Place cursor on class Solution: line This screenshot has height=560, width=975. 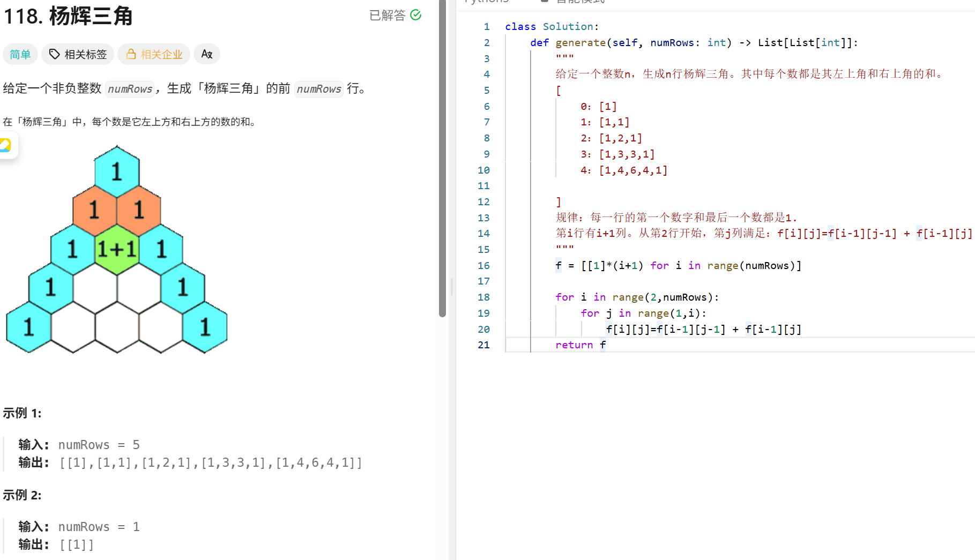(552, 26)
